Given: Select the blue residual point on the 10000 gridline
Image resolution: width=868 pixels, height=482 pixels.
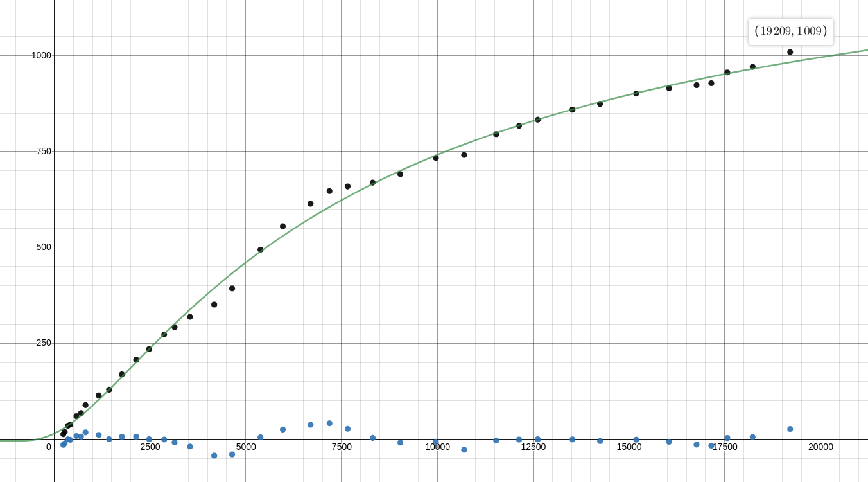Looking at the screenshot, I should point(436,442).
